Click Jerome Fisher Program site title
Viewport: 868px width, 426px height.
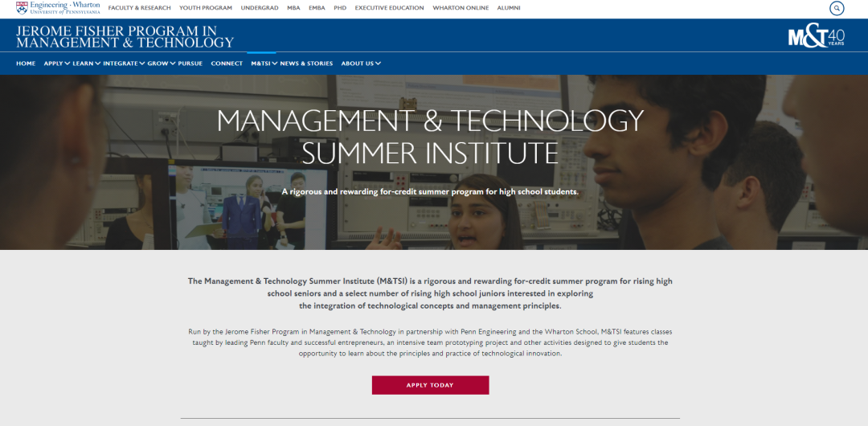pos(125,36)
